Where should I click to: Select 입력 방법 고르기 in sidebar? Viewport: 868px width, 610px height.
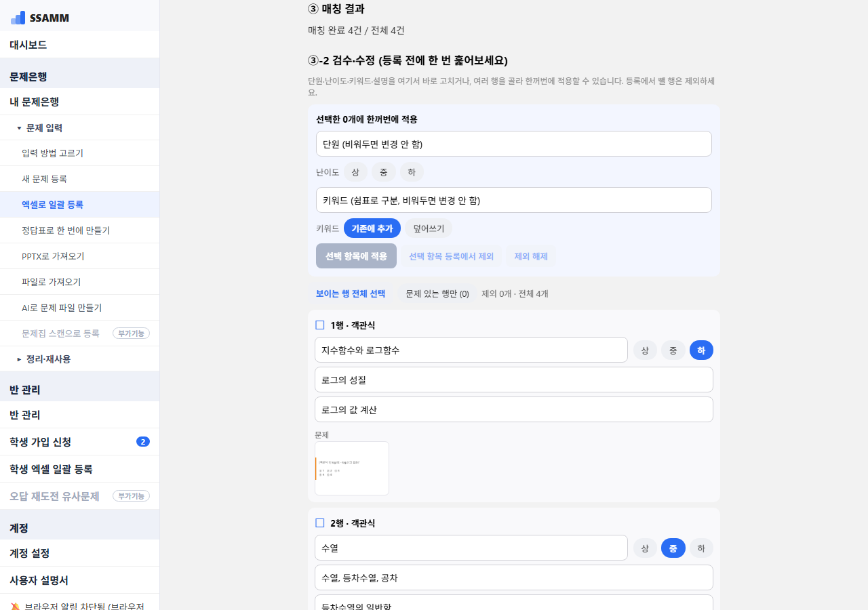tap(79, 153)
